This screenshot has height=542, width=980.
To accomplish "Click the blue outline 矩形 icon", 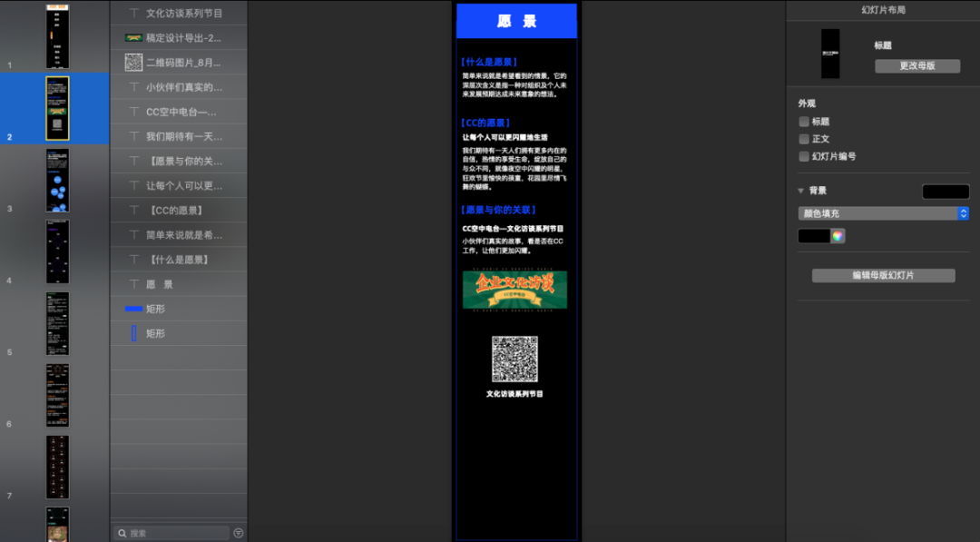I will click(133, 333).
